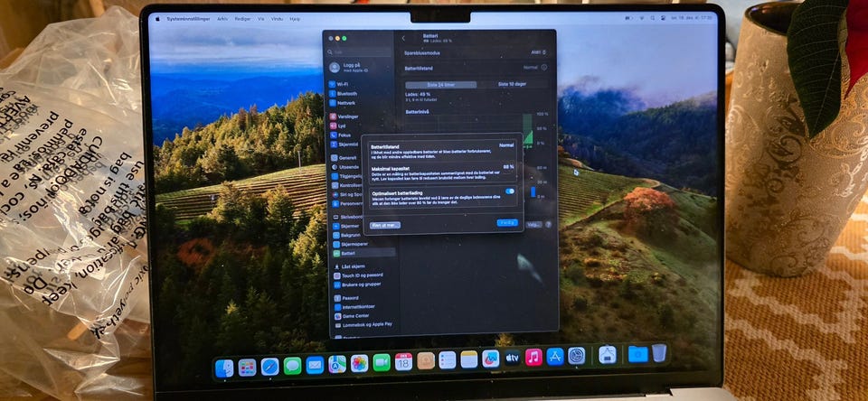Open the Systeminnstillinger menu
The image size is (868, 401).
pyautogui.click(x=188, y=19)
